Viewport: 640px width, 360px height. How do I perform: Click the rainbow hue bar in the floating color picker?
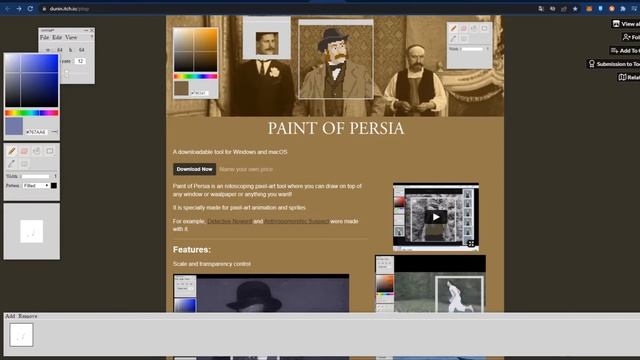[x=31, y=113]
